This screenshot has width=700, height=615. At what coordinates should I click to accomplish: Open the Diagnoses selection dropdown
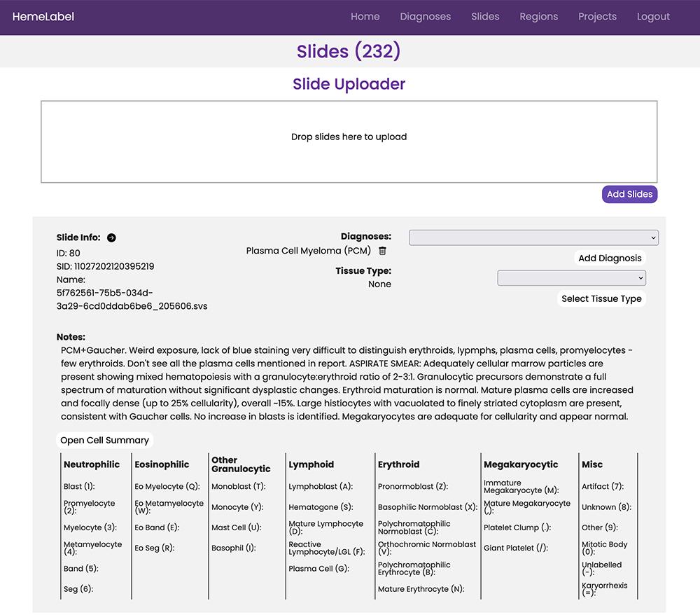[533, 237]
